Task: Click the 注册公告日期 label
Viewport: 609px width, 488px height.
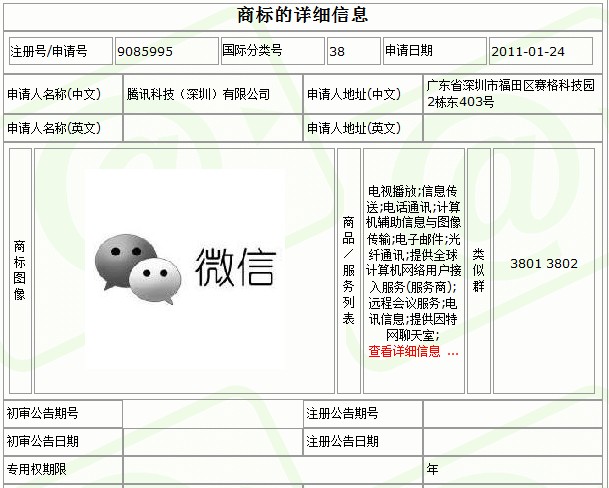Action: pyautogui.click(x=342, y=441)
